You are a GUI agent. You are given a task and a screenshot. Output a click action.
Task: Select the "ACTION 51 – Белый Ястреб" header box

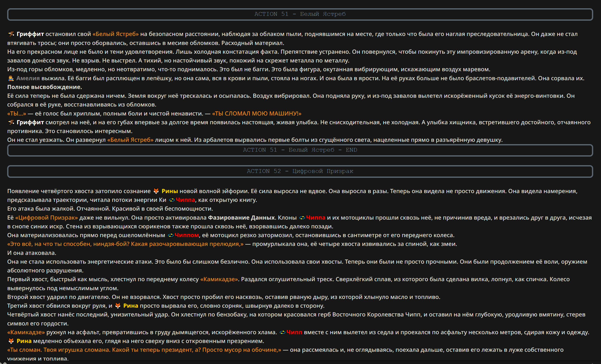pos(300,14)
